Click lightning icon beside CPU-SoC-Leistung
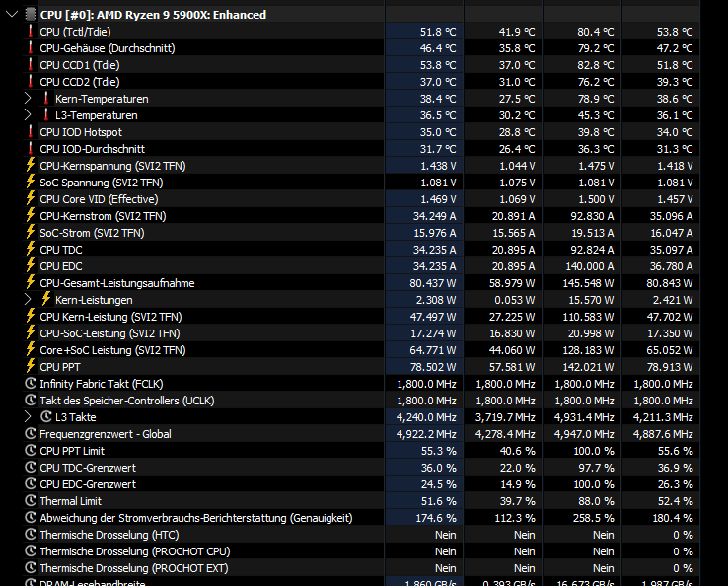The image size is (728, 586). [31, 332]
